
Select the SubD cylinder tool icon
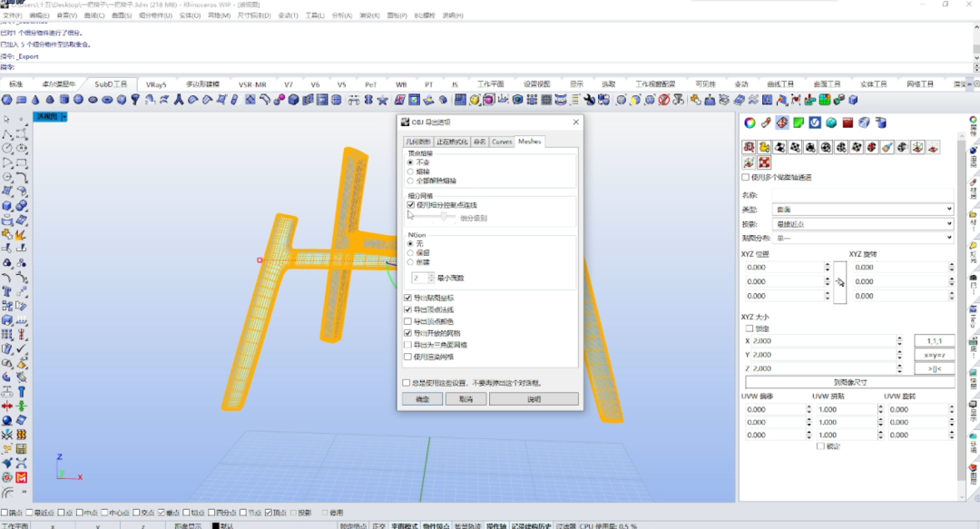pyautogui.click(x=64, y=100)
